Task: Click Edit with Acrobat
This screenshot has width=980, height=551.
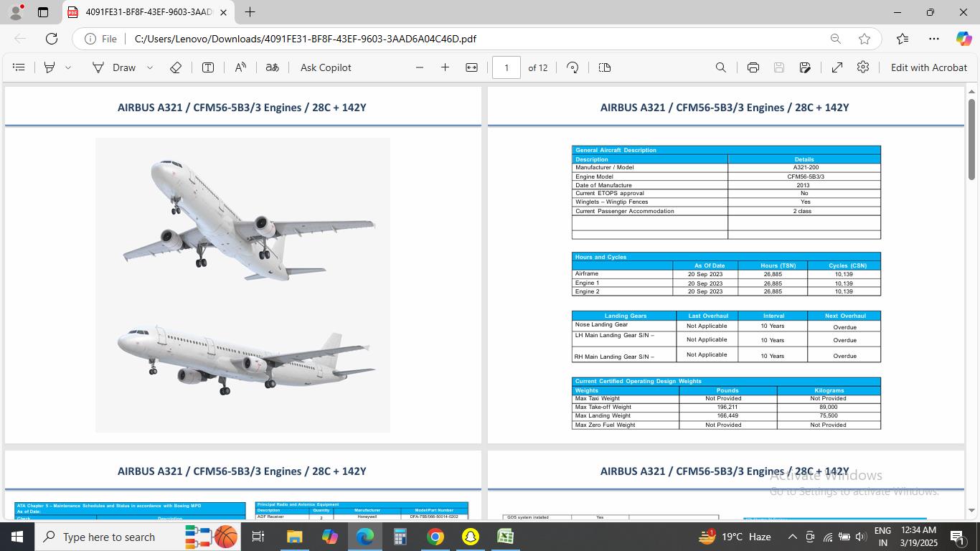Action: (x=929, y=67)
